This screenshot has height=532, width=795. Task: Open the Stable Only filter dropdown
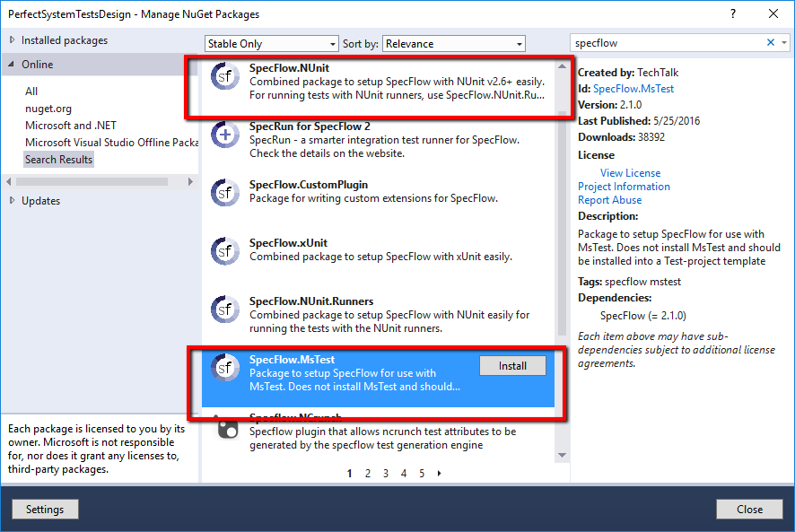[331, 42]
